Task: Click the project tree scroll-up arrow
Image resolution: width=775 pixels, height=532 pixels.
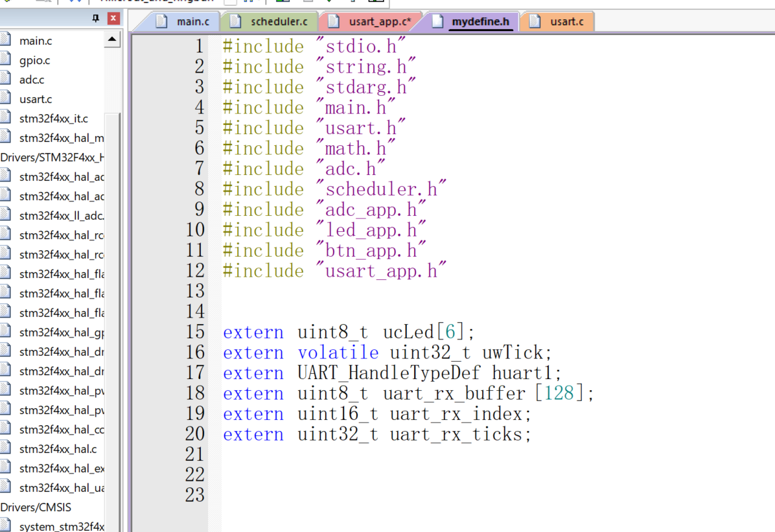Action: (x=112, y=39)
